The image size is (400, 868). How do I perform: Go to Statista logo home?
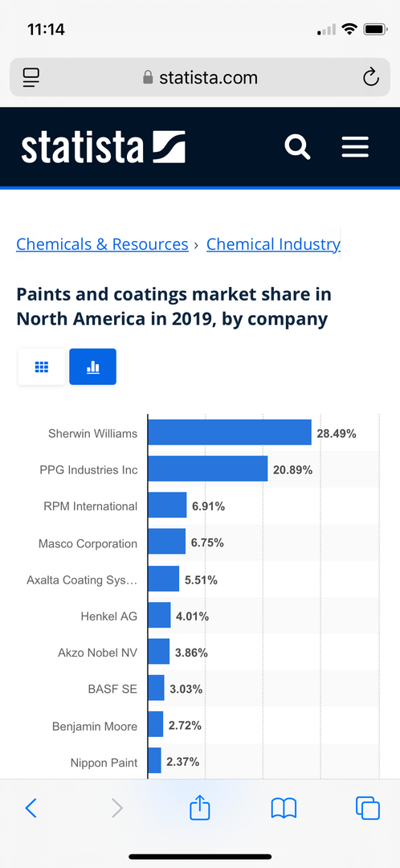tap(104, 147)
